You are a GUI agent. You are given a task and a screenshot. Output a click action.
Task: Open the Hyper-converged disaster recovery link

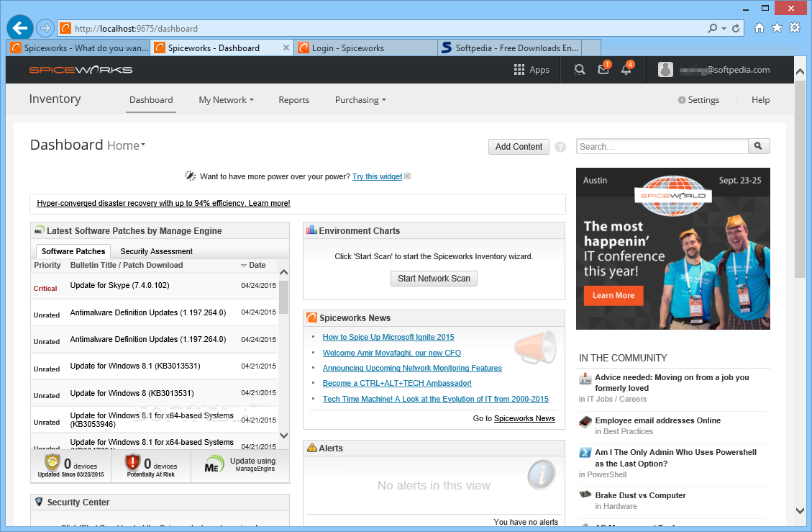164,203
